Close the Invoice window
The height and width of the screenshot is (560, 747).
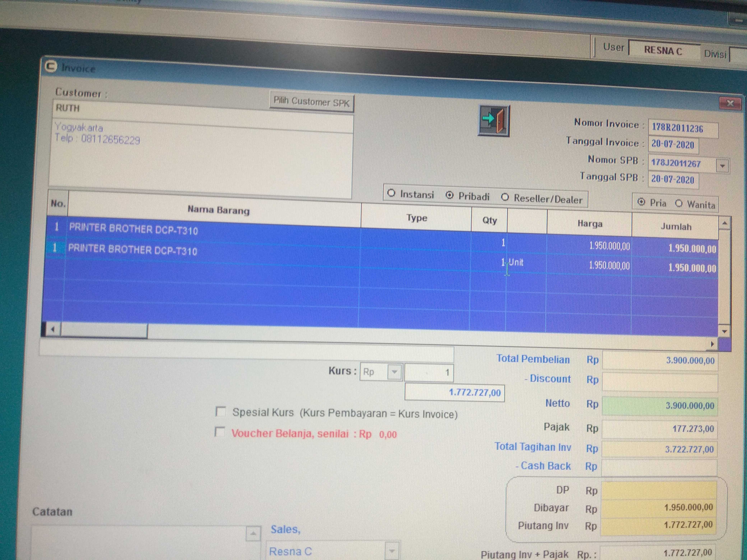pyautogui.click(x=730, y=103)
